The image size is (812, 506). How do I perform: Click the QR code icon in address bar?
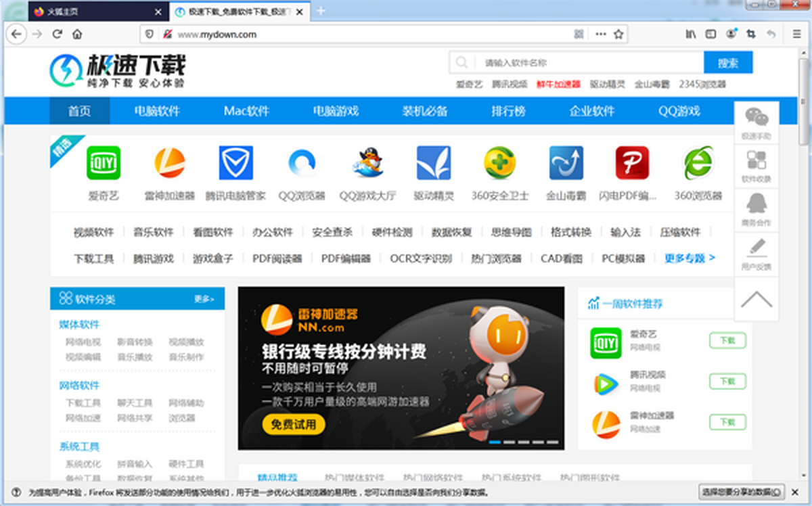[x=579, y=34]
